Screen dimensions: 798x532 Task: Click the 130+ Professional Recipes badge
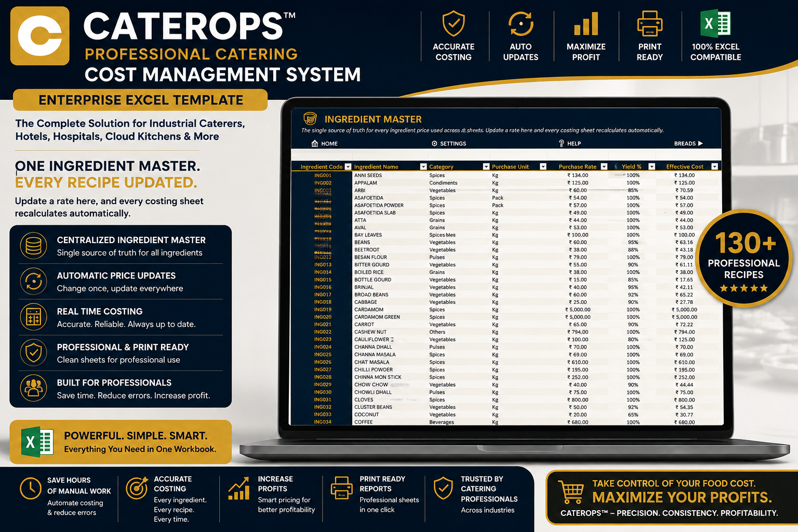(744, 259)
